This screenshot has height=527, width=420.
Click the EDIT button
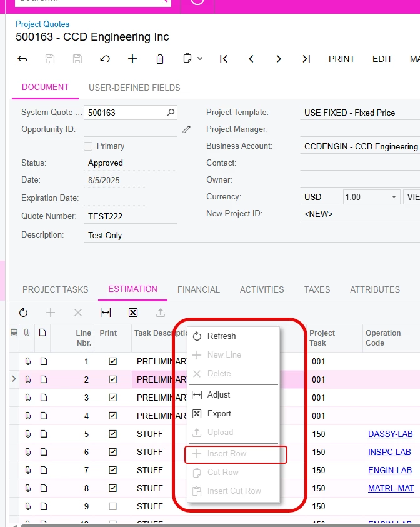382,59
